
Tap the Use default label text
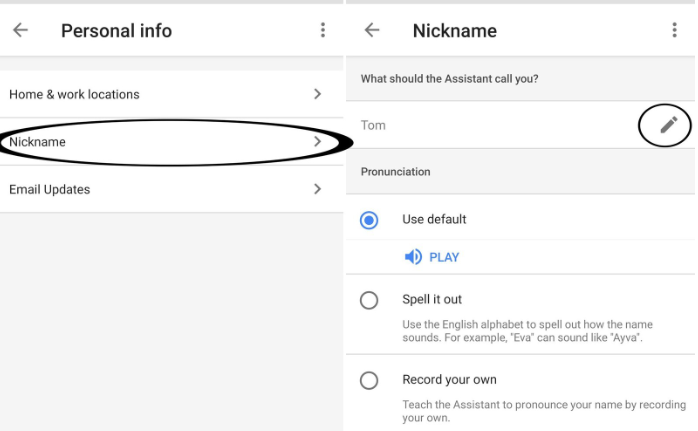pos(434,219)
